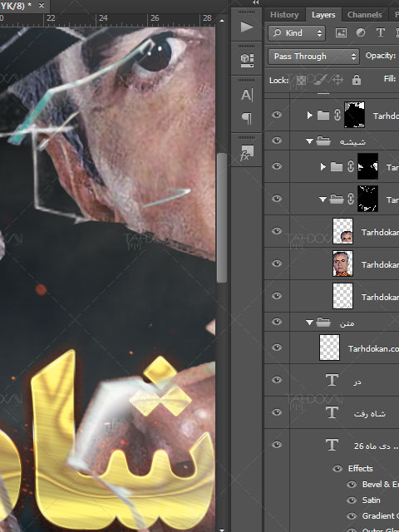Open the Styles fx panel icon

[x=247, y=153]
